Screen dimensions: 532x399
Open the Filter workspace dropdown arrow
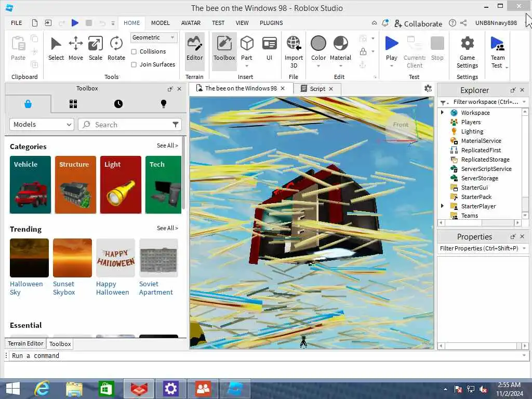[524, 102]
